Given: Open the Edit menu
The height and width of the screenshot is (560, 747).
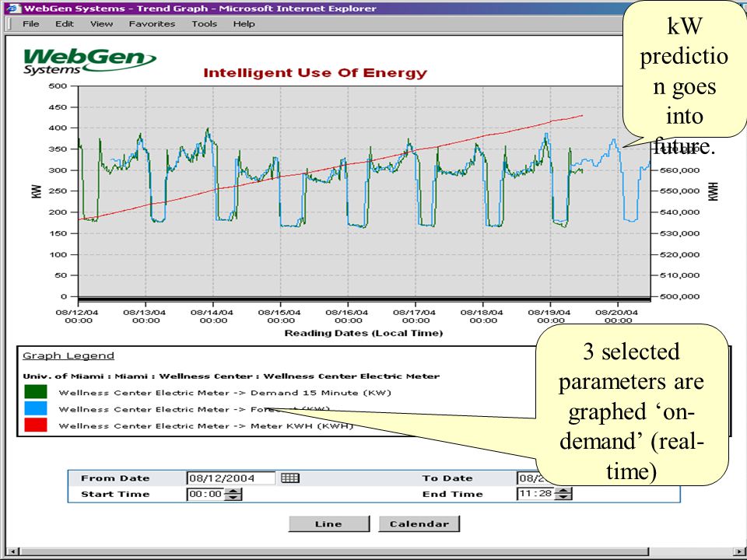Looking at the screenshot, I should (65, 24).
